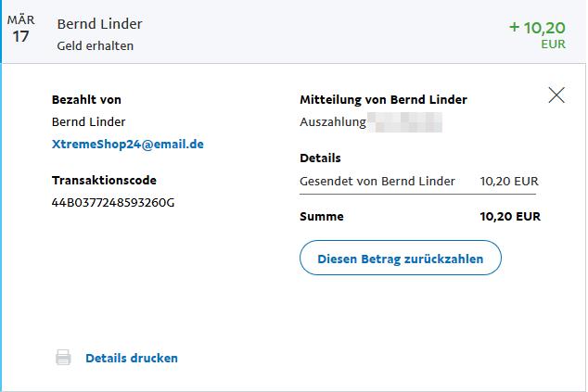The width and height of the screenshot is (588, 392).
Task: Click the Geld erhalten status text
Action: (x=102, y=45)
